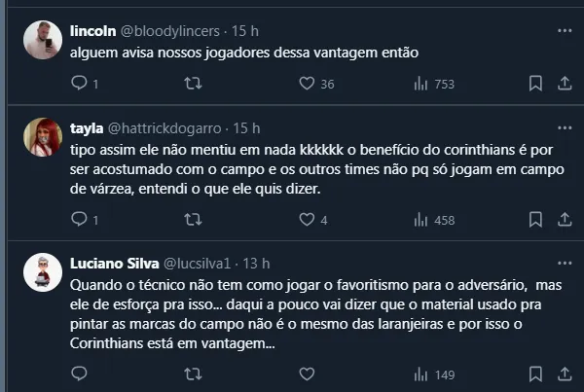Retweet lincoln's post about jogadores

[x=193, y=84]
